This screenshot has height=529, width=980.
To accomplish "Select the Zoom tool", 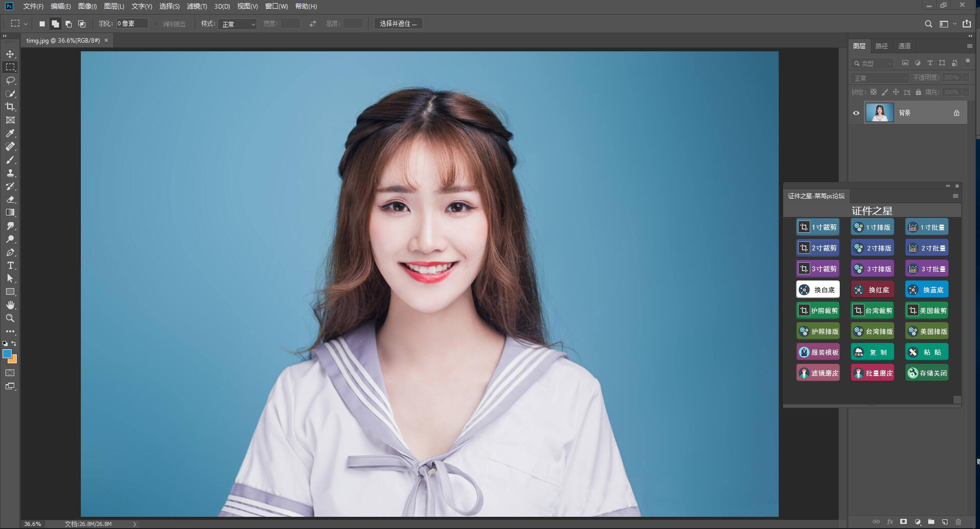I will click(x=10, y=318).
